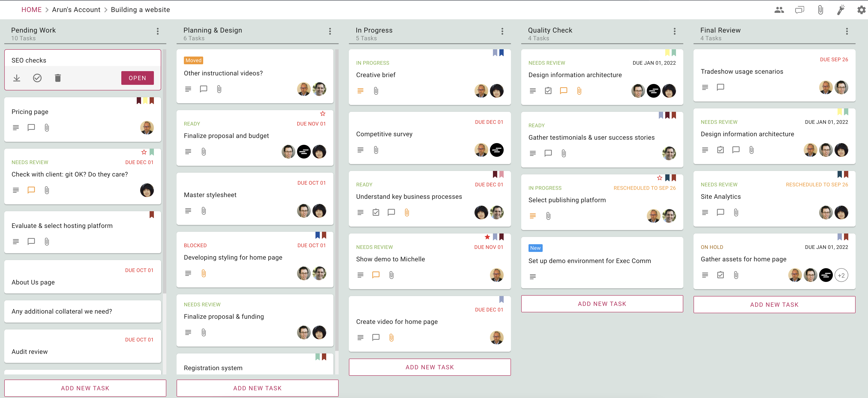868x398 pixels.
Task: Open attachment icon on Competitive survey card
Action: coord(376,150)
